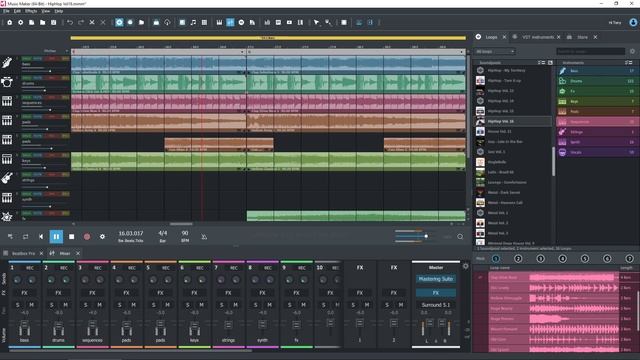The height and width of the screenshot is (360, 640).
Task: Mute mixer channel 3 sequences
Action: click(99, 305)
